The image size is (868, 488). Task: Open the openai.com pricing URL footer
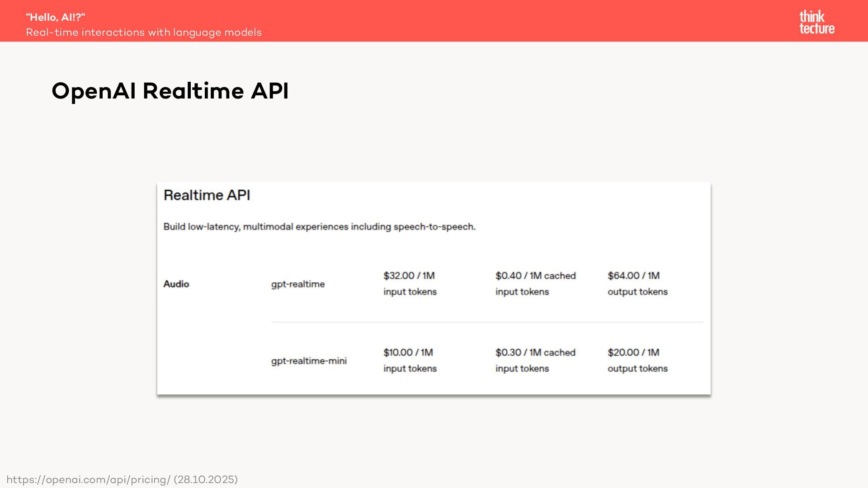[x=89, y=479]
